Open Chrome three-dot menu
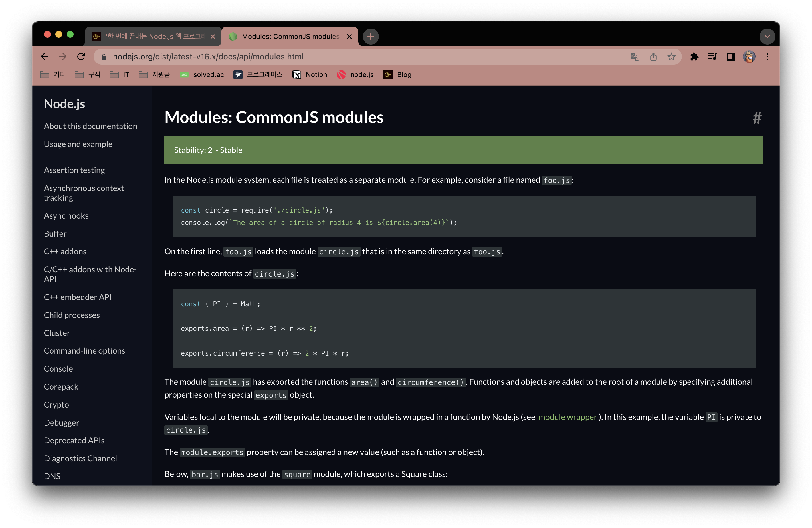812x528 pixels. [767, 56]
